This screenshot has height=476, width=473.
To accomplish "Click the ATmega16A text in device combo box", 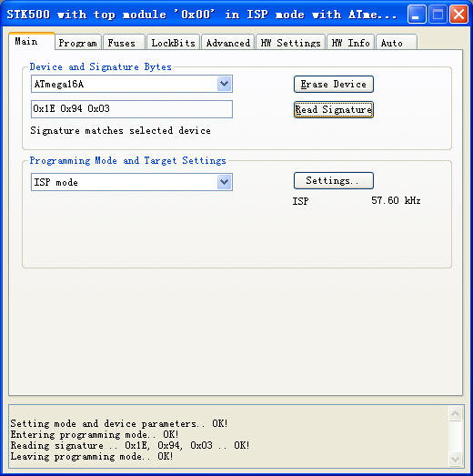I will tap(59, 84).
